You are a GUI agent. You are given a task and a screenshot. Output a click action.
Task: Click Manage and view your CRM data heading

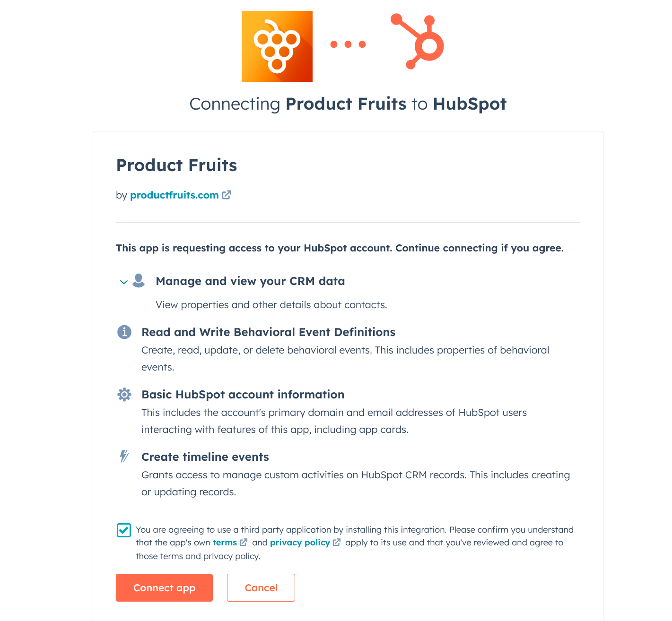coord(250,281)
